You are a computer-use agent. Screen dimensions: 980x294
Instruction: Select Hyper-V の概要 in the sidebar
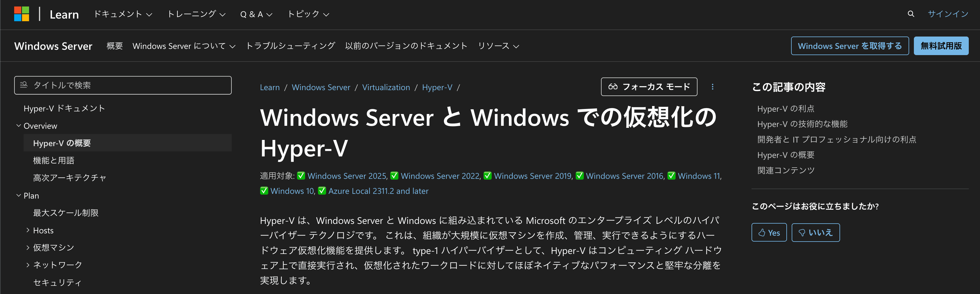tap(62, 143)
